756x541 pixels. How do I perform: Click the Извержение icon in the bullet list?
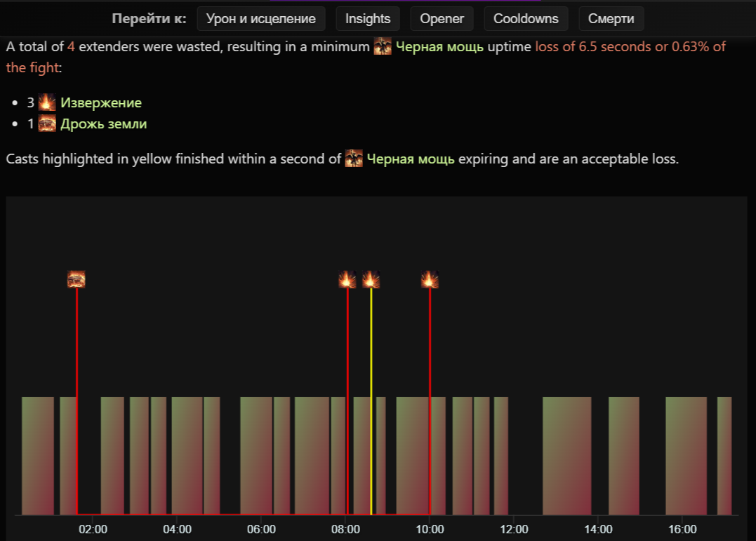tap(47, 102)
